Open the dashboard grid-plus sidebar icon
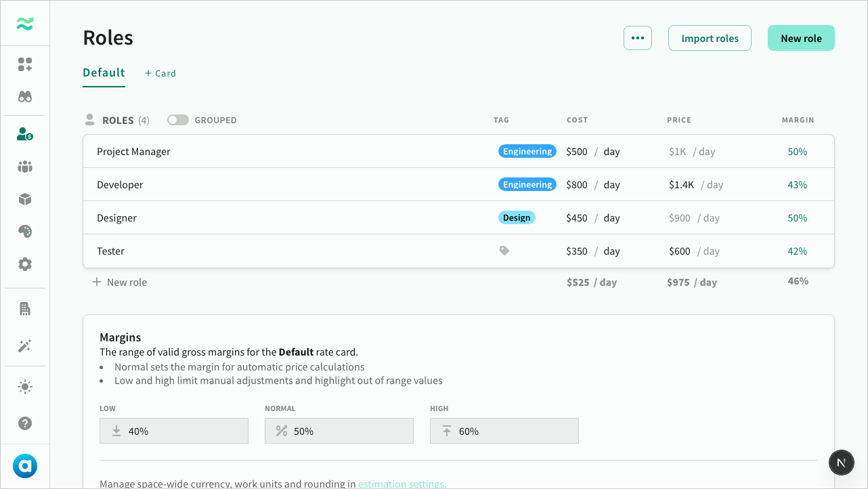Viewport: 868px width, 489px height. (25, 64)
